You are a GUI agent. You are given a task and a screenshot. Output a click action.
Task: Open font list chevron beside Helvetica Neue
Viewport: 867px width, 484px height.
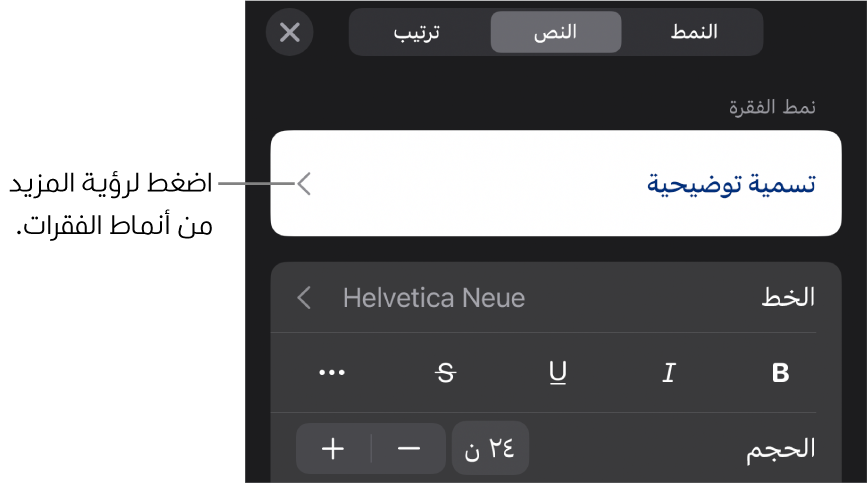pos(305,298)
